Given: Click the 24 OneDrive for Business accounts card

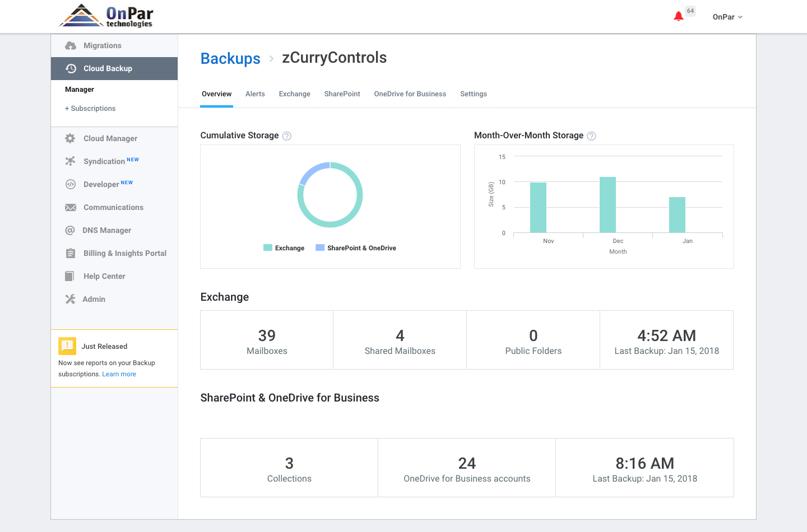Looking at the screenshot, I should click(467, 468).
